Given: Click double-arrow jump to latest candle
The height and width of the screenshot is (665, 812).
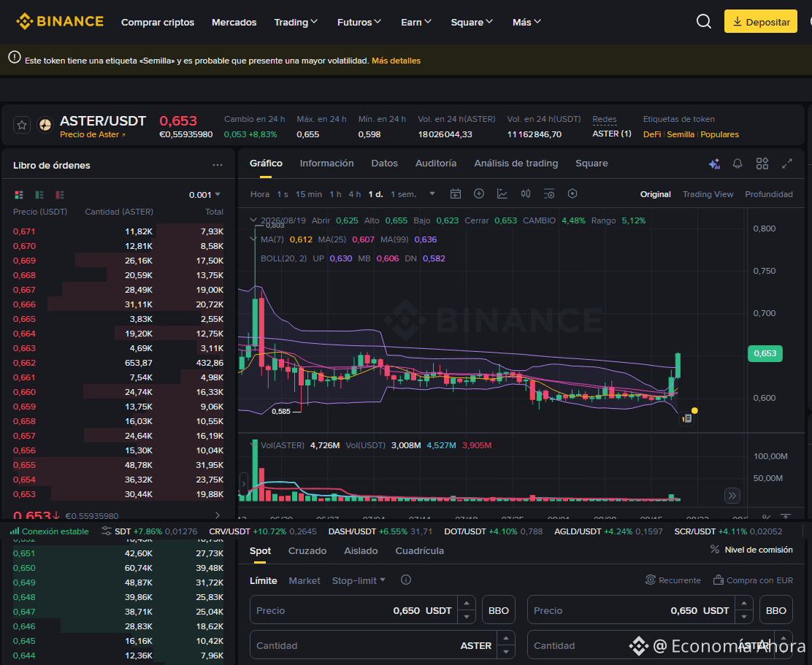Looking at the screenshot, I should 732,495.
